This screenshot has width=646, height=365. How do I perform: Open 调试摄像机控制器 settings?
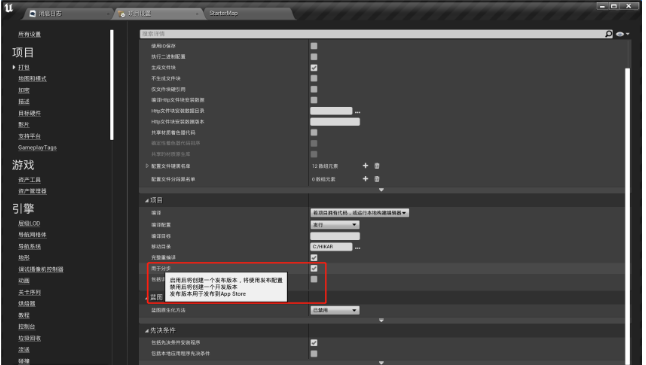point(41,269)
